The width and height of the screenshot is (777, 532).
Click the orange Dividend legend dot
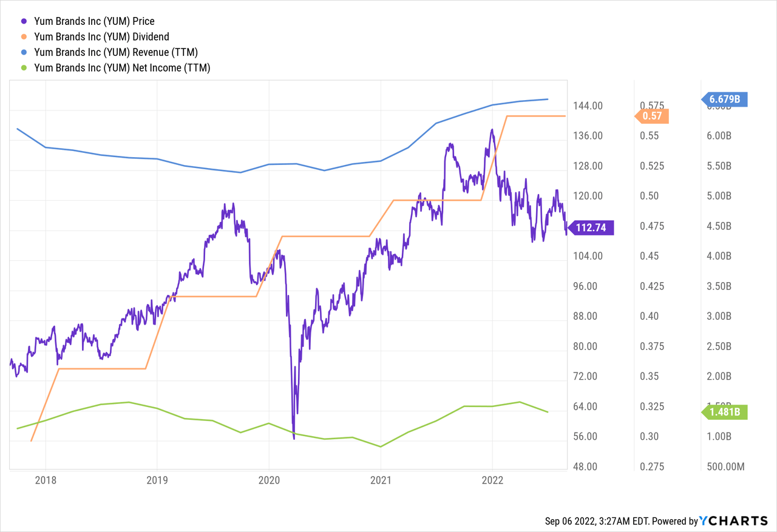click(x=23, y=37)
